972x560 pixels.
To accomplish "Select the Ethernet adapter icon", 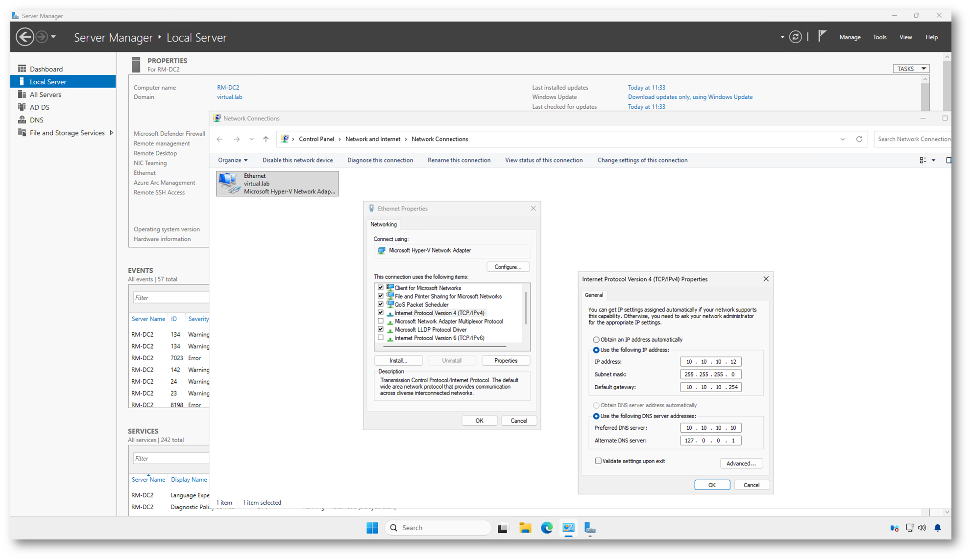I will point(229,183).
